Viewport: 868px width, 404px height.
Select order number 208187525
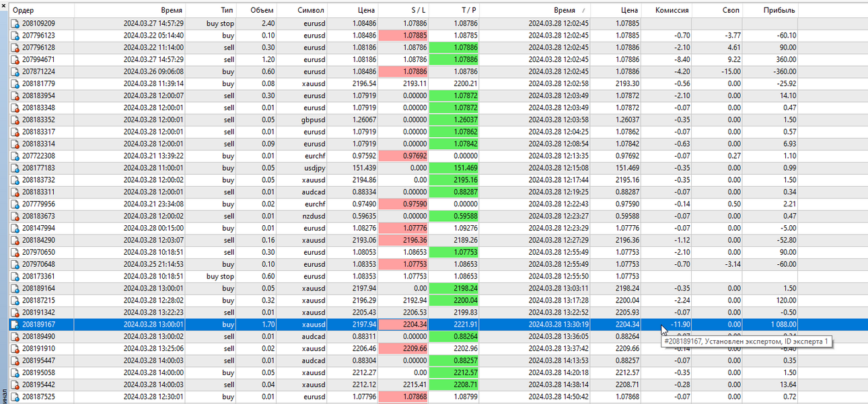click(39, 397)
